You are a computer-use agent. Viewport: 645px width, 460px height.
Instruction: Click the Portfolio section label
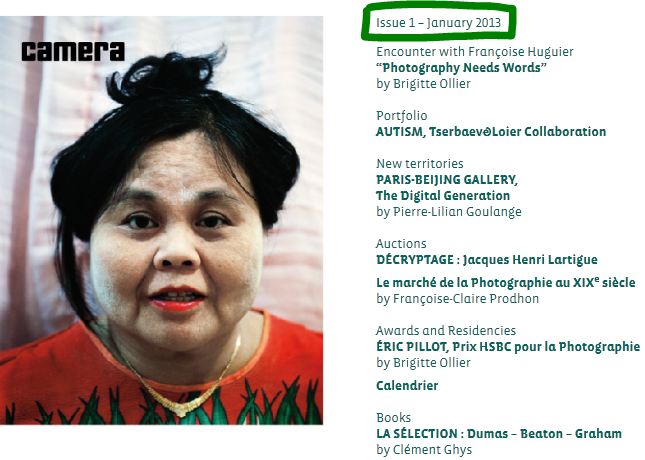[401, 116]
